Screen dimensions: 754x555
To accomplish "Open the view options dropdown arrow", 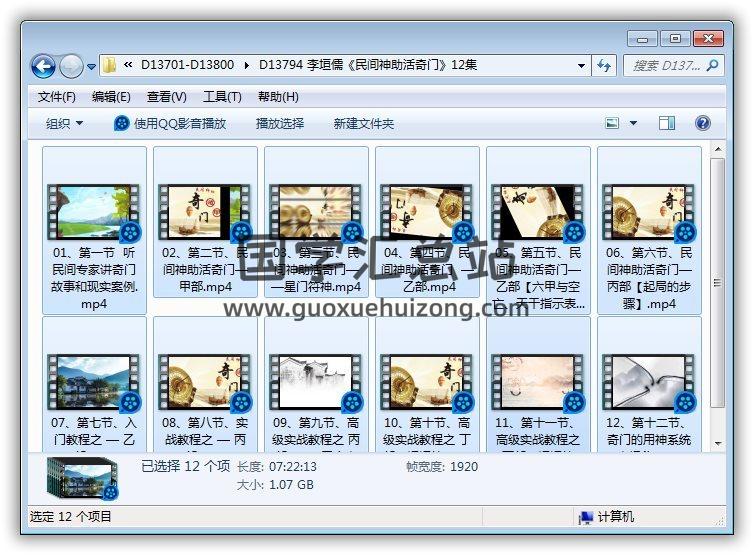I will (x=633, y=124).
